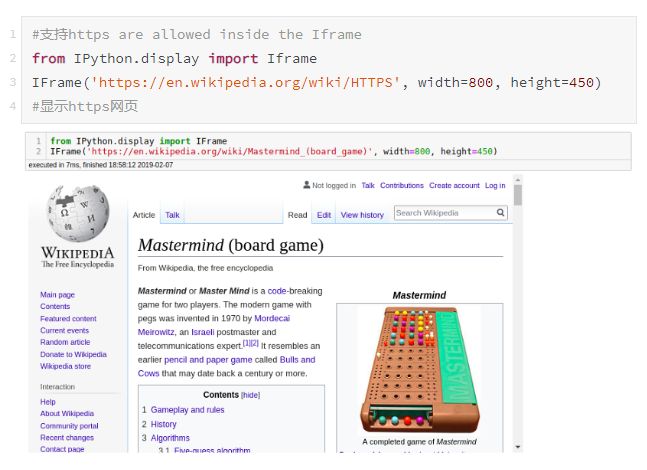Go to Main page in sidebar
Viewport: 647px width, 470px height.
click(x=57, y=295)
